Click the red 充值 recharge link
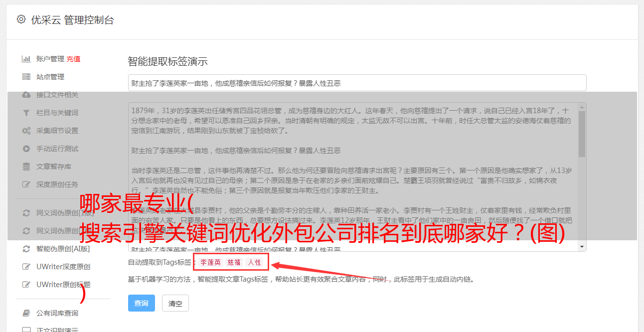 point(73,59)
